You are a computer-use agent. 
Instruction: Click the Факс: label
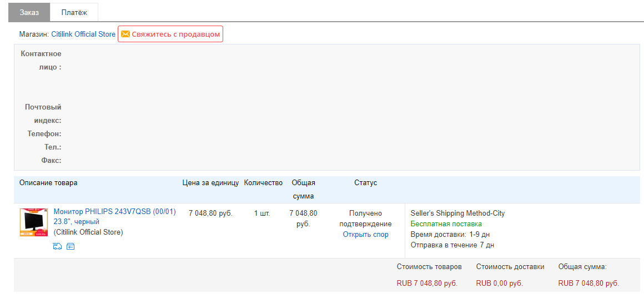tap(51, 160)
